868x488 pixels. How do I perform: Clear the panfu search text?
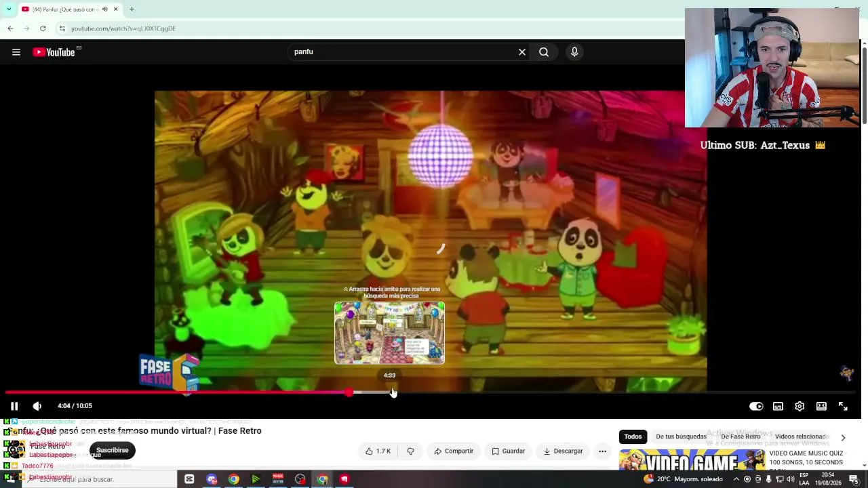tap(522, 52)
